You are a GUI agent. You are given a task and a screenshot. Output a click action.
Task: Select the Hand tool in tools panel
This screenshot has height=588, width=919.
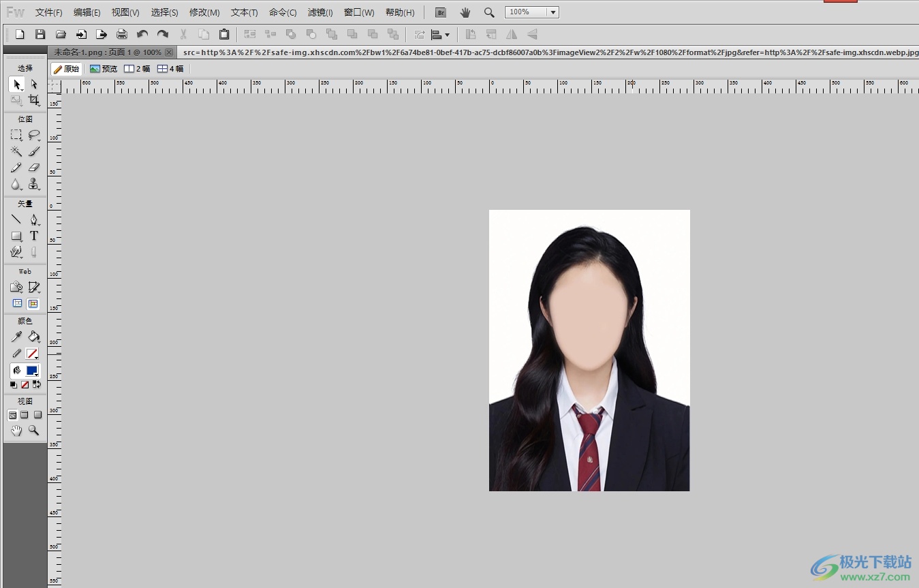tap(17, 431)
